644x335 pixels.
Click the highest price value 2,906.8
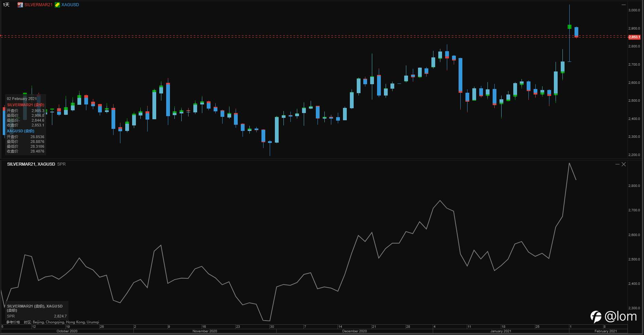pos(38,115)
